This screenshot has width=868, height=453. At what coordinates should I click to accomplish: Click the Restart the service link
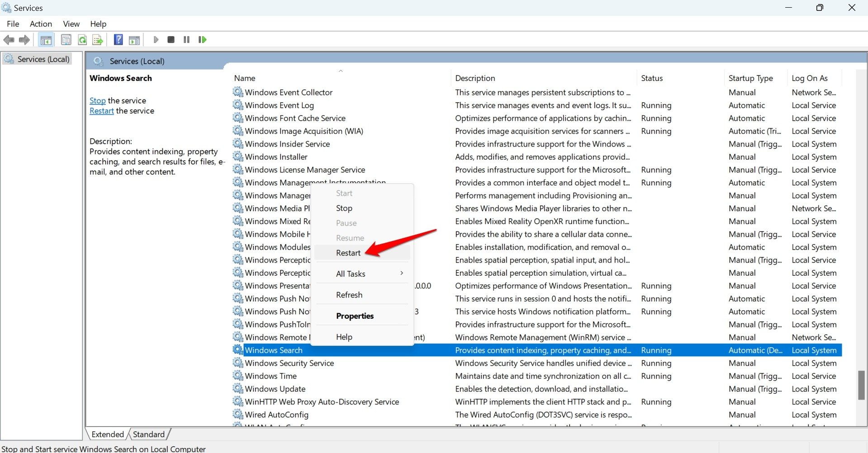click(x=102, y=111)
